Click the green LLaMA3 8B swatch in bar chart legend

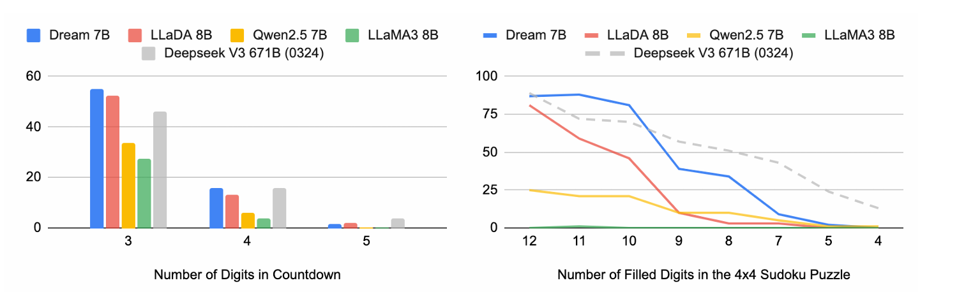pyautogui.click(x=352, y=35)
